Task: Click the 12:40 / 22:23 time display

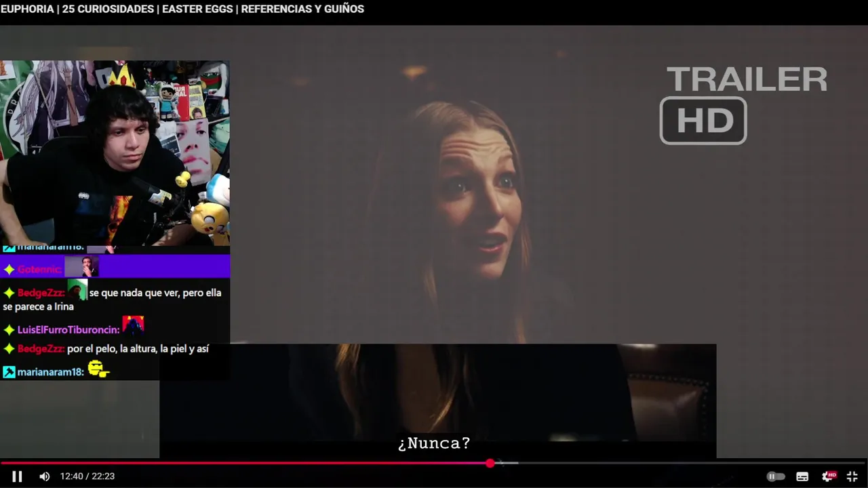Action: point(87,476)
